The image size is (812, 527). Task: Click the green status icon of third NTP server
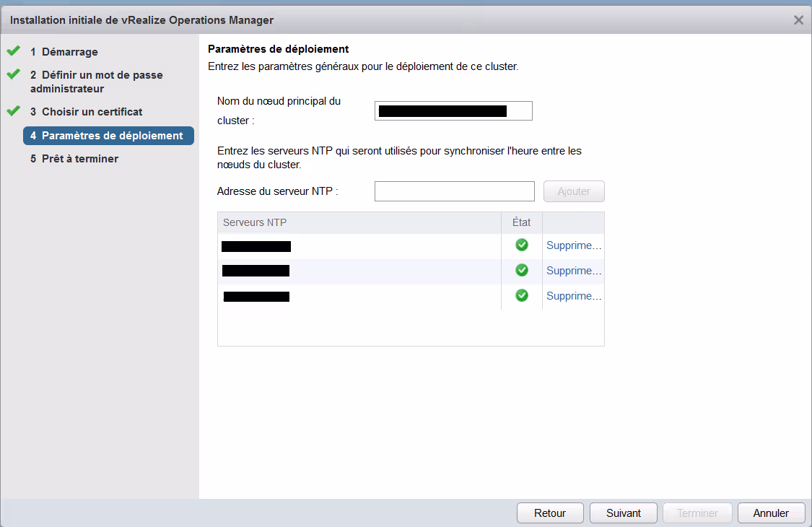[x=521, y=296]
